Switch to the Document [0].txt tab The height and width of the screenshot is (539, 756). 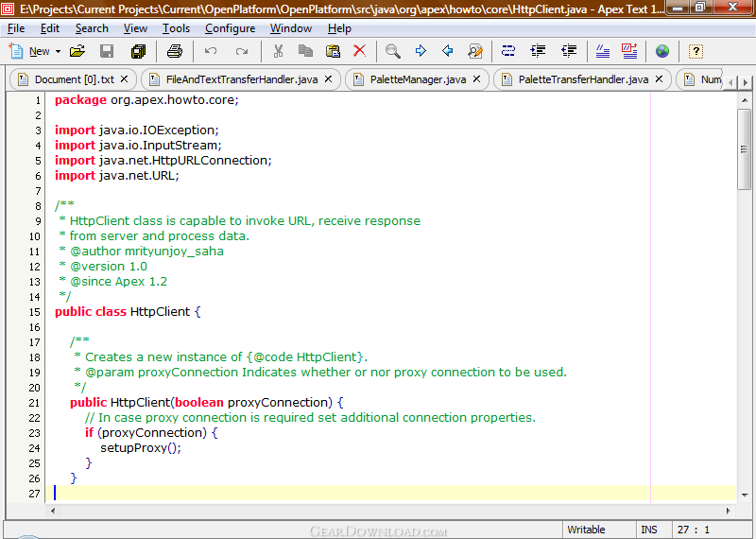click(x=75, y=79)
